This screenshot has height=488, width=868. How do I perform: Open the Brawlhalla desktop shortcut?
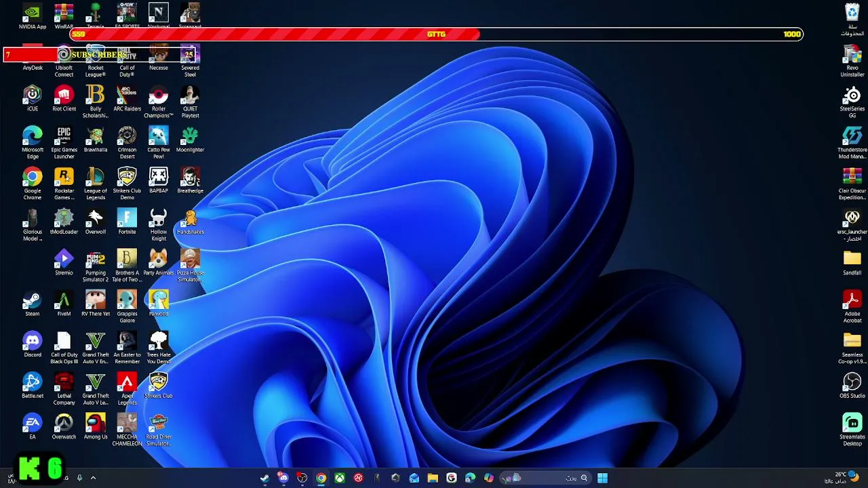[96, 140]
